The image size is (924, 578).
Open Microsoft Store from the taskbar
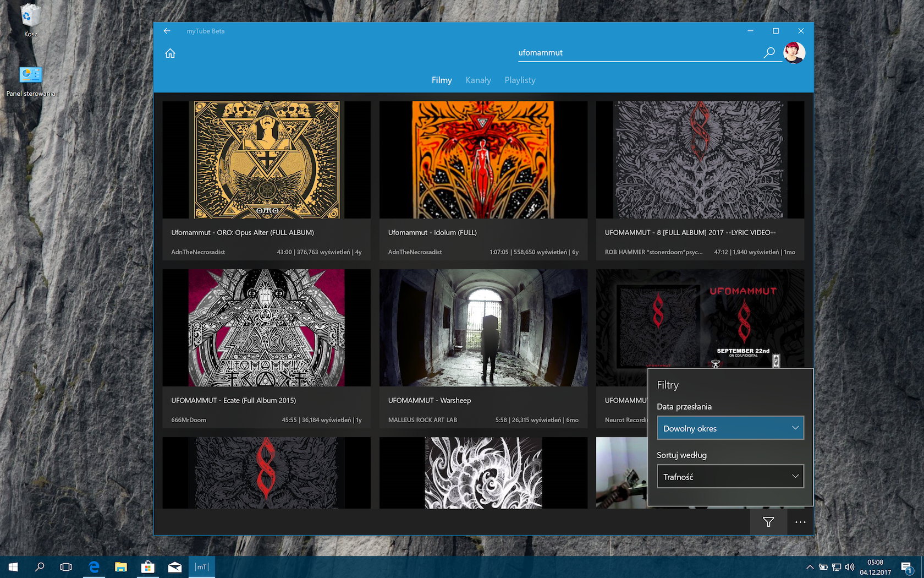148,567
